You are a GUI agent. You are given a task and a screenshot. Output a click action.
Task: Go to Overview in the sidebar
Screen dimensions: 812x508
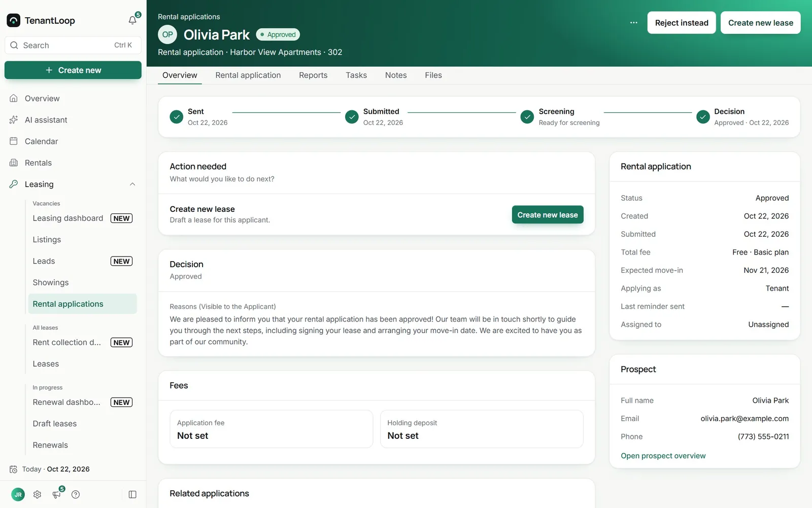point(73,99)
